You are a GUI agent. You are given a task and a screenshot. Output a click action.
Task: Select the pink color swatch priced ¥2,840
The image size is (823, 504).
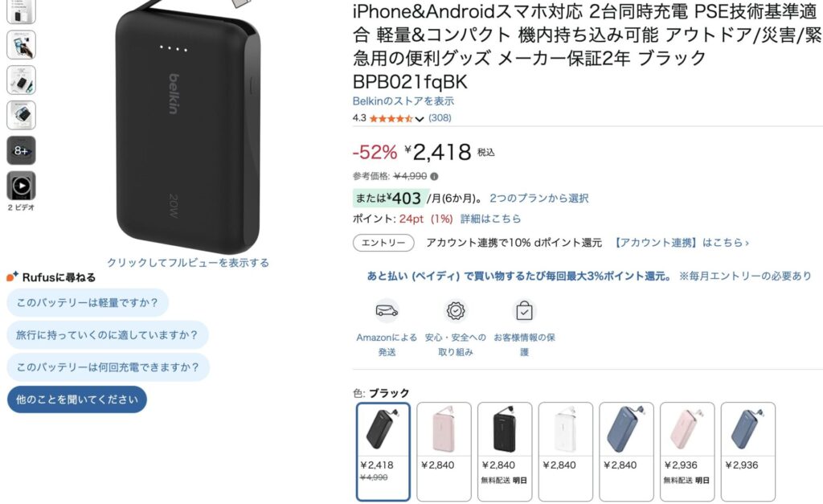pos(444,452)
